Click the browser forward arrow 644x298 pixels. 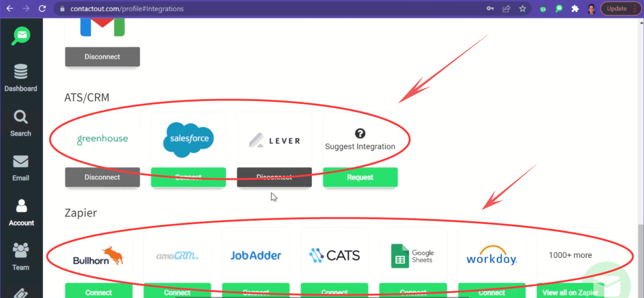tap(26, 9)
